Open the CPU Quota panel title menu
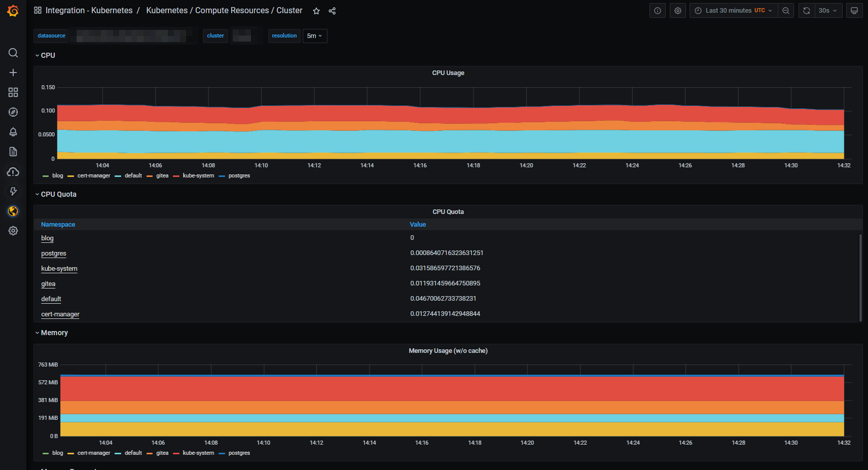The height and width of the screenshot is (470, 868). [448, 212]
